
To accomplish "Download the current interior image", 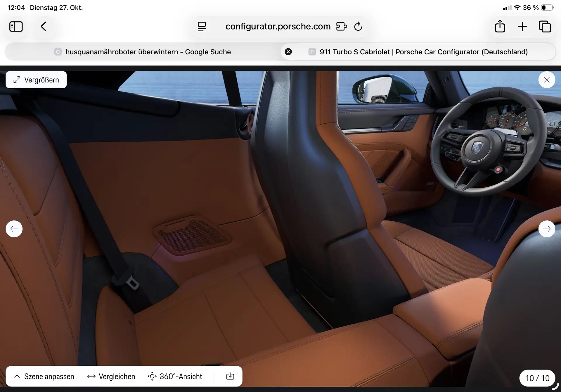I will click(230, 376).
